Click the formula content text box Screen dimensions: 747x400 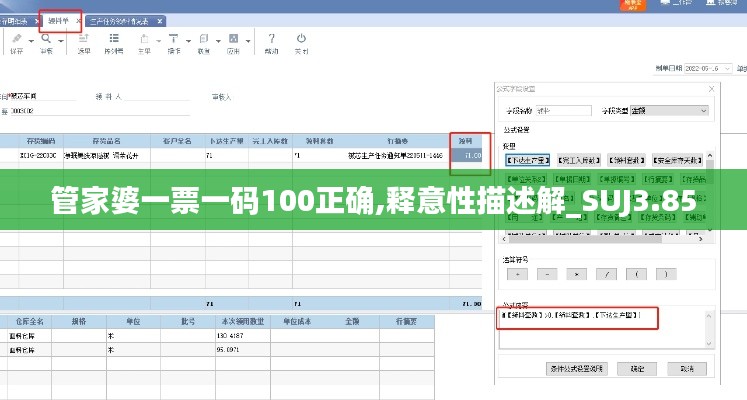point(602,329)
